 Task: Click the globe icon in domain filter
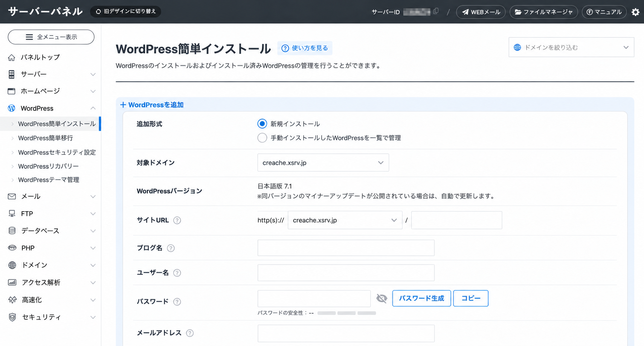(x=517, y=47)
